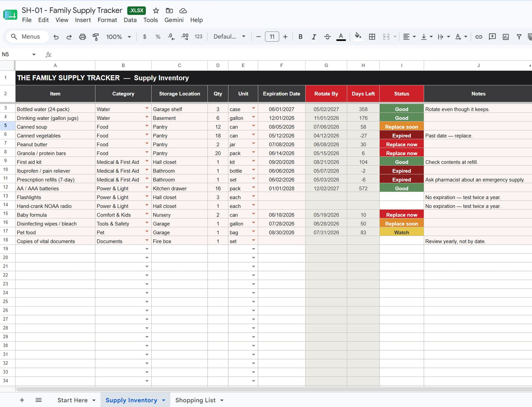Viewport: 532px width, 407px height.
Task: Create a filter with funnel icon
Action: 519,37
